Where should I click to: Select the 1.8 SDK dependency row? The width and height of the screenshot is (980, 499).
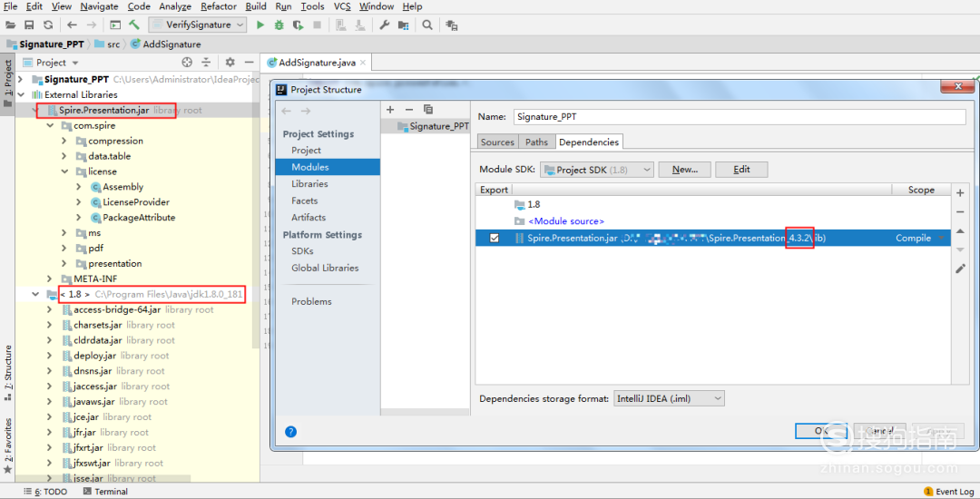click(x=712, y=204)
